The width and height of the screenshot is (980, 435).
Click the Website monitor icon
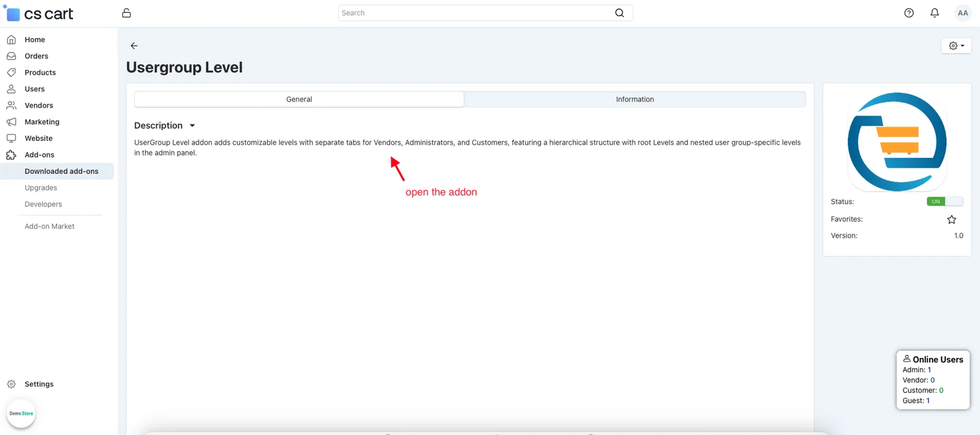click(x=11, y=138)
